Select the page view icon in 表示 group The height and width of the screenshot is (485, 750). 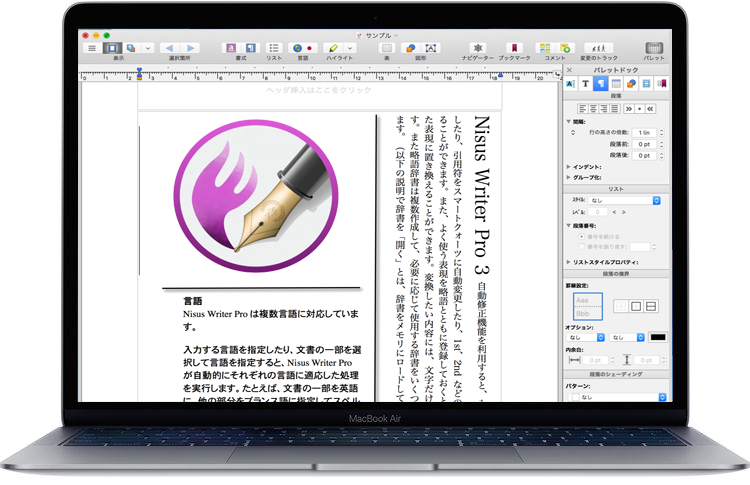coord(112,48)
